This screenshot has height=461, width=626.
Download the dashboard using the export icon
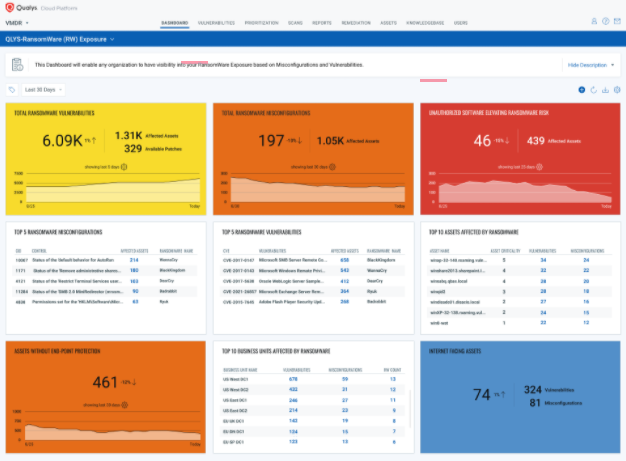tap(605, 90)
